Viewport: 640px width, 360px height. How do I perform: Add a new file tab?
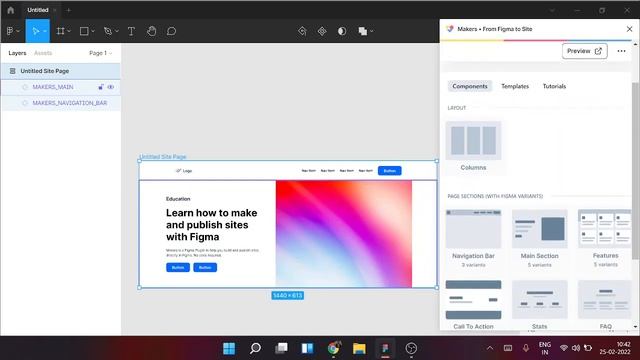click(x=69, y=10)
